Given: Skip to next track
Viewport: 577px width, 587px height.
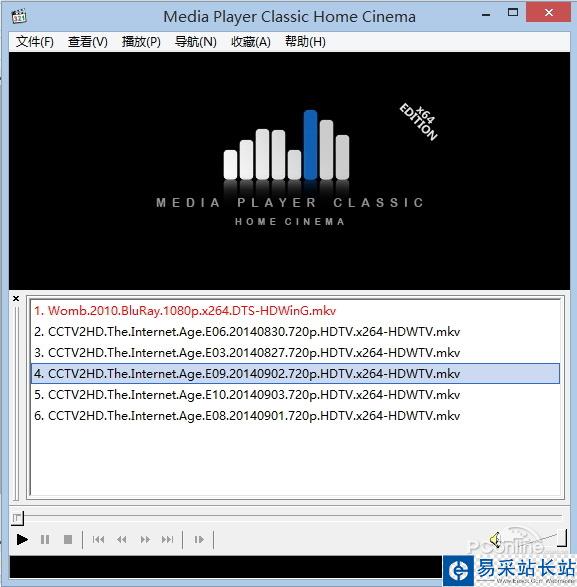Looking at the screenshot, I should point(167,539).
